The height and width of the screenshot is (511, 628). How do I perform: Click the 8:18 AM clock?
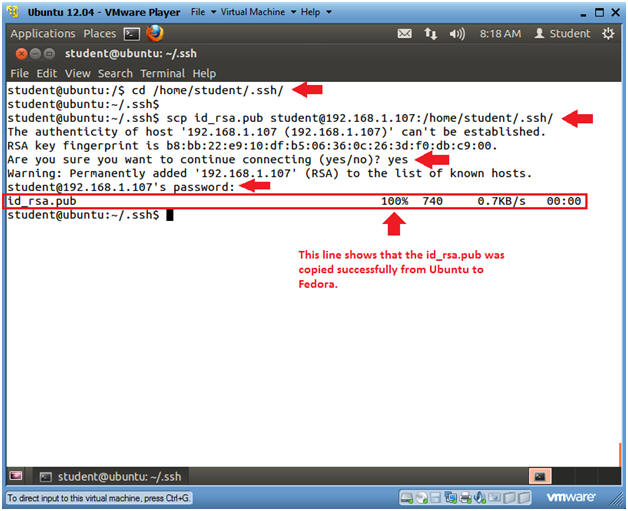[501, 34]
